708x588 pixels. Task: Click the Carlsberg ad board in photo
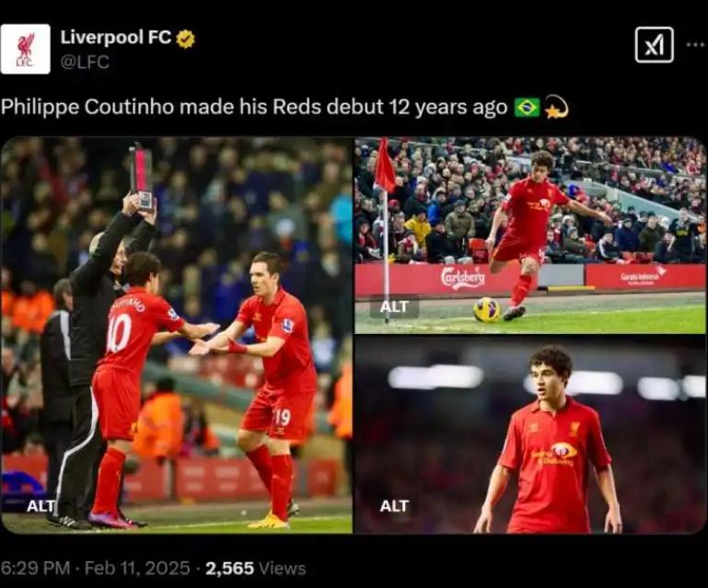click(x=462, y=277)
